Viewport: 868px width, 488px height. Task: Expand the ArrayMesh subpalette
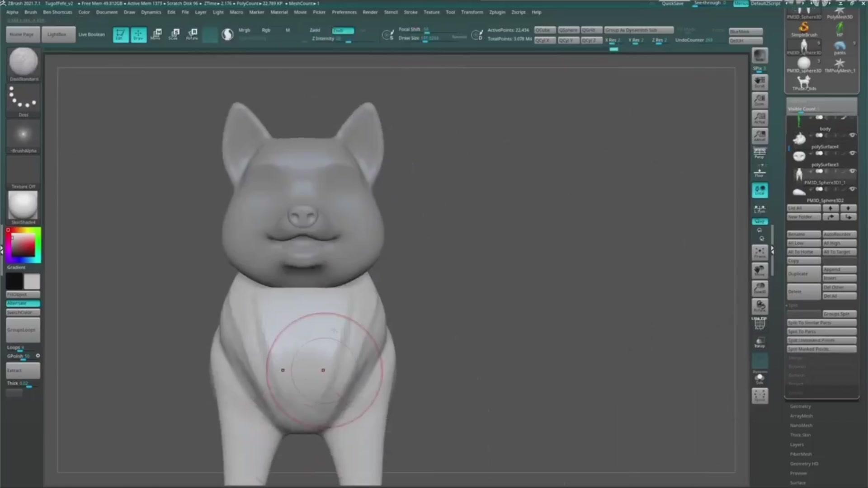click(801, 416)
